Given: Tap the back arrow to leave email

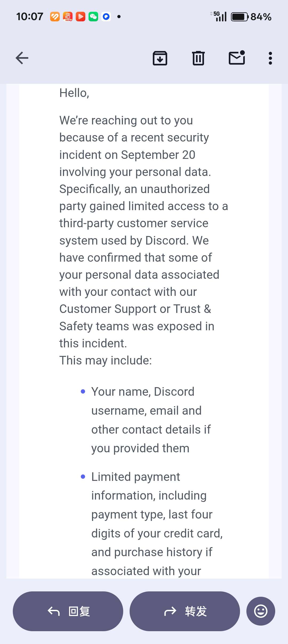Looking at the screenshot, I should [22, 58].
